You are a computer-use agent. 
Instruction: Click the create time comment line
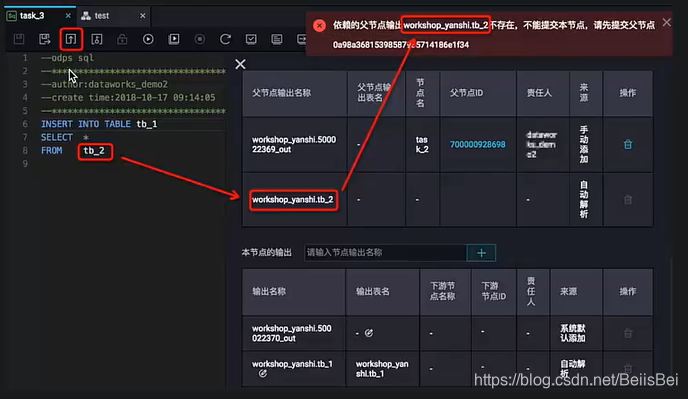tap(128, 97)
